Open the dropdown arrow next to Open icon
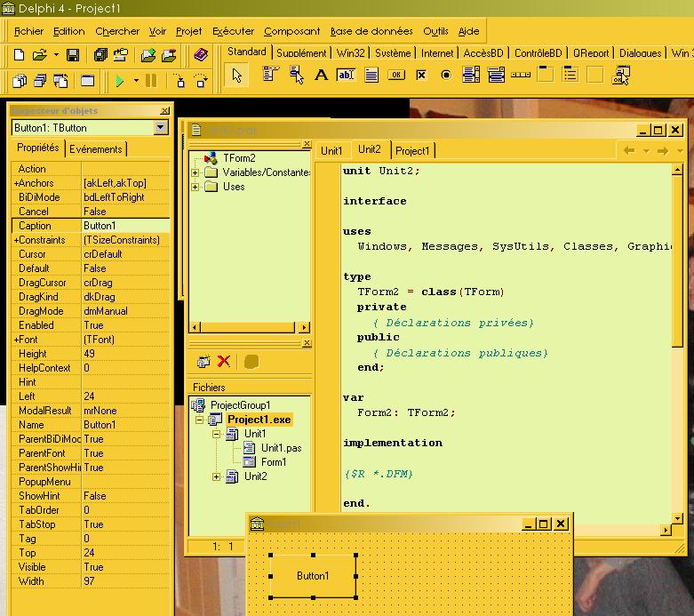This screenshot has height=616, width=694. click(56, 55)
